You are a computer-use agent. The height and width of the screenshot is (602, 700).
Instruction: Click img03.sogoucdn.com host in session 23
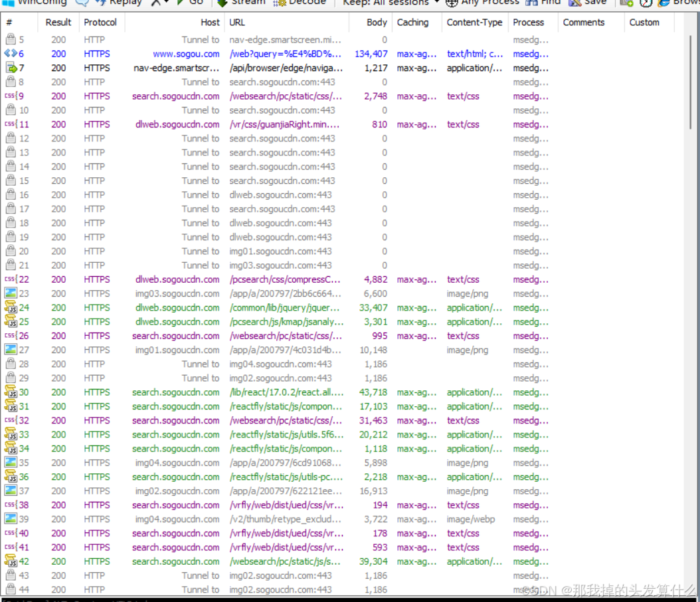pyautogui.click(x=177, y=293)
